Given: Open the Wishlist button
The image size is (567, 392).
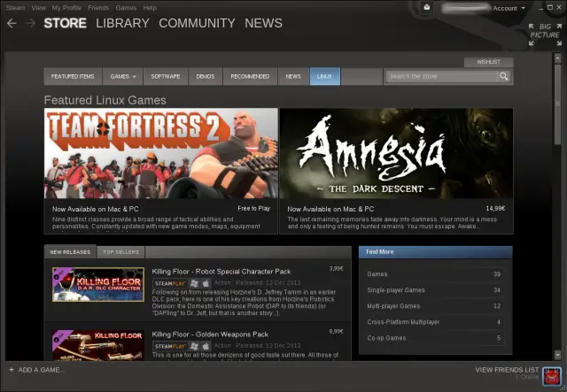Looking at the screenshot, I should pos(488,62).
